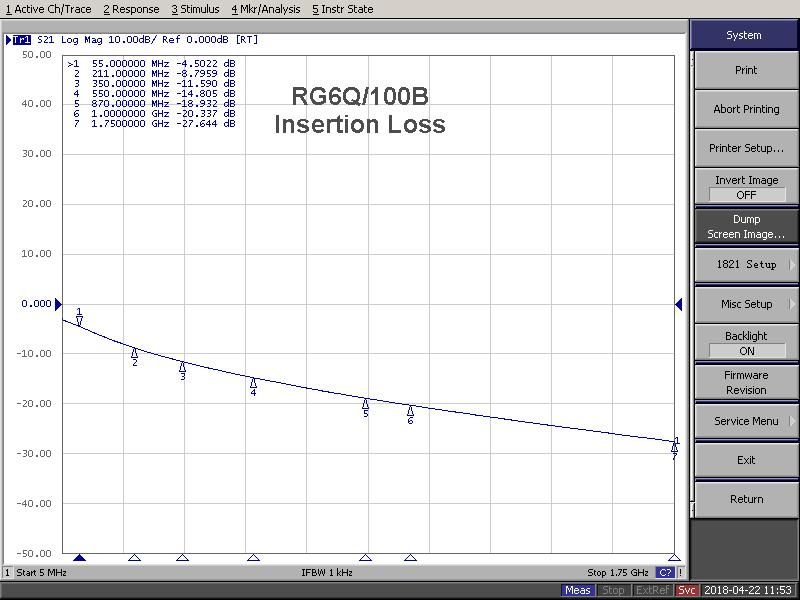Click the Start 5 MHz value

tap(41, 572)
